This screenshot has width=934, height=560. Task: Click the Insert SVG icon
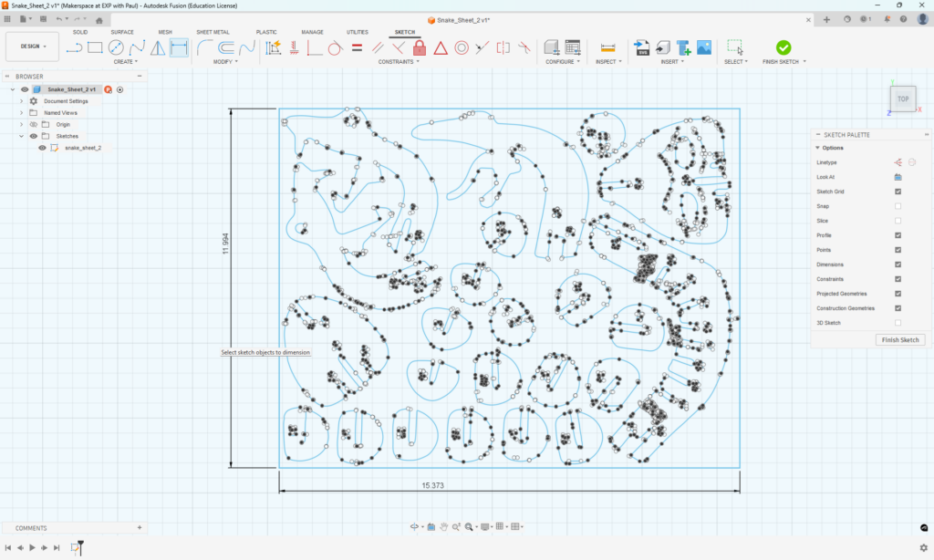tap(642, 47)
